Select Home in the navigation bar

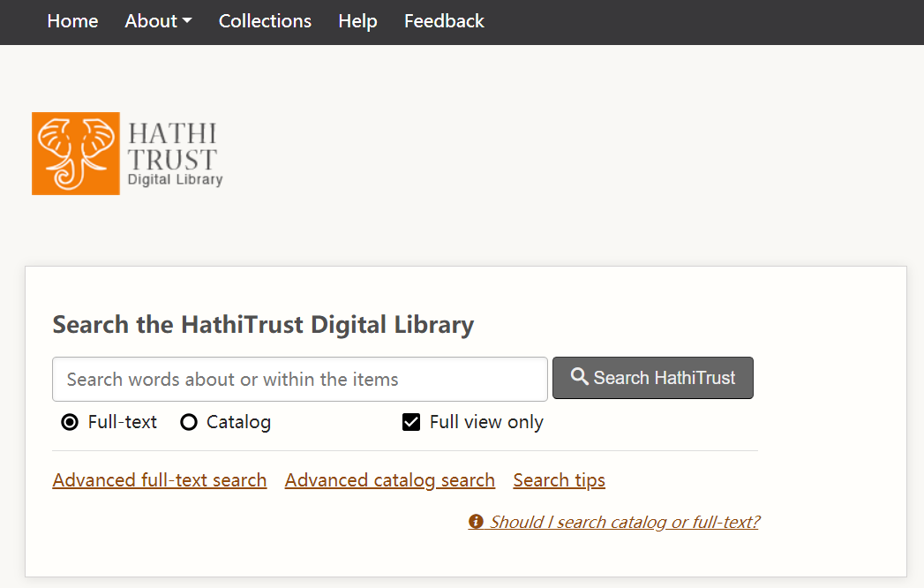pyautogui.click(x=72, y=21)
